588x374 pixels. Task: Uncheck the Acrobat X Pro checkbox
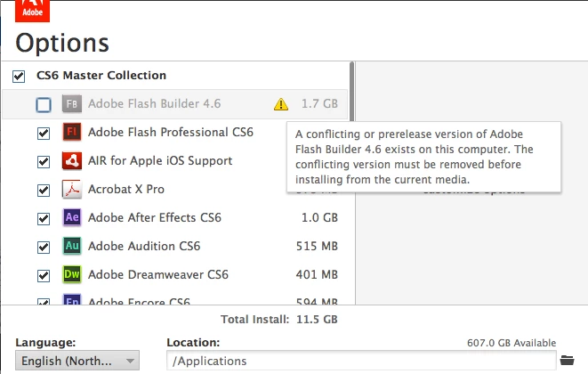tap(44, 190)
